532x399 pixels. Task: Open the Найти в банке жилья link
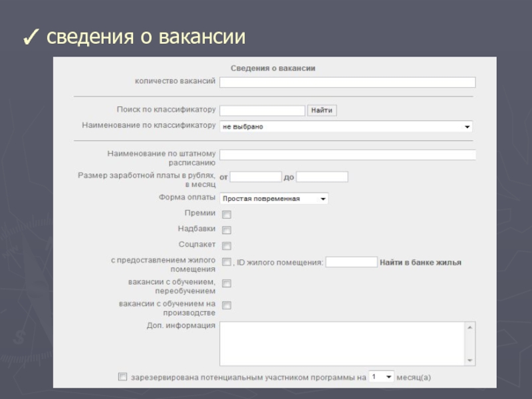420,263
